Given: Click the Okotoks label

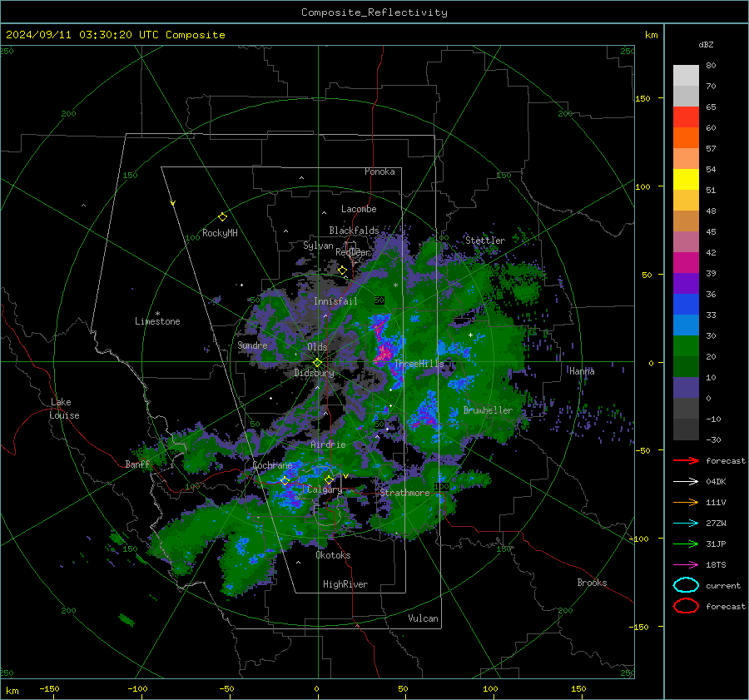Looking at the screenshot, I should click(x=333, y=555).
